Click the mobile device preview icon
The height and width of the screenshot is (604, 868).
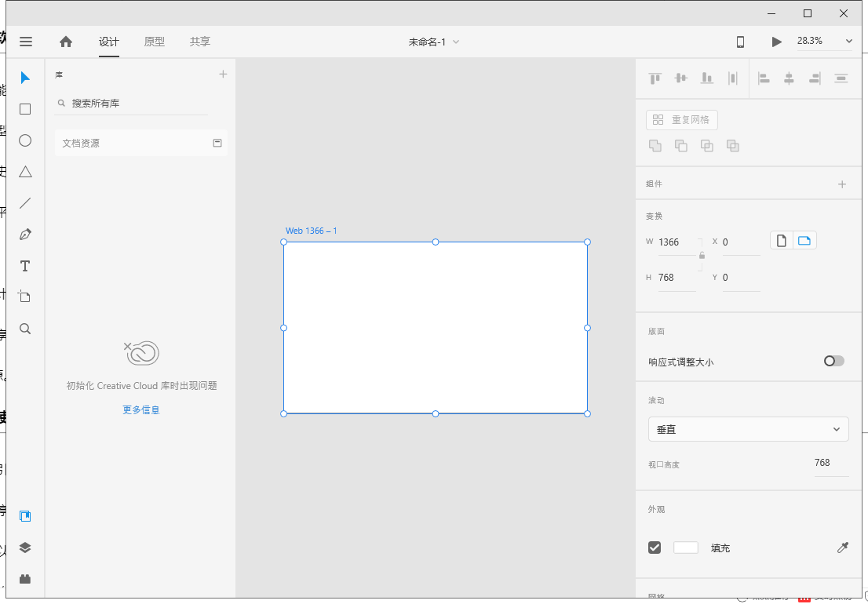coord(740,42)
